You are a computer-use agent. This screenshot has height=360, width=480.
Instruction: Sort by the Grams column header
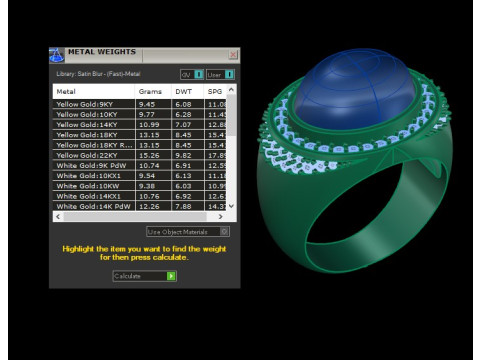click(153, 91)
